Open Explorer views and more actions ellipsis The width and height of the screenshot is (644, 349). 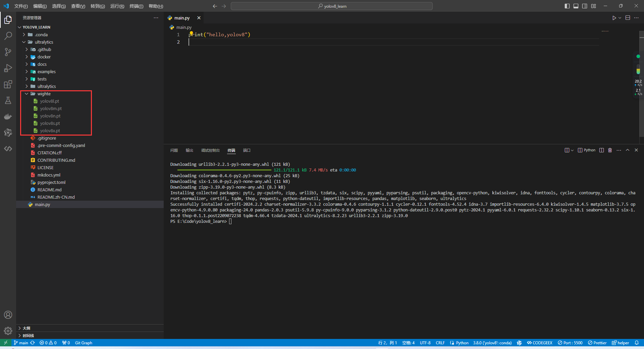click(x=156, y=18)
